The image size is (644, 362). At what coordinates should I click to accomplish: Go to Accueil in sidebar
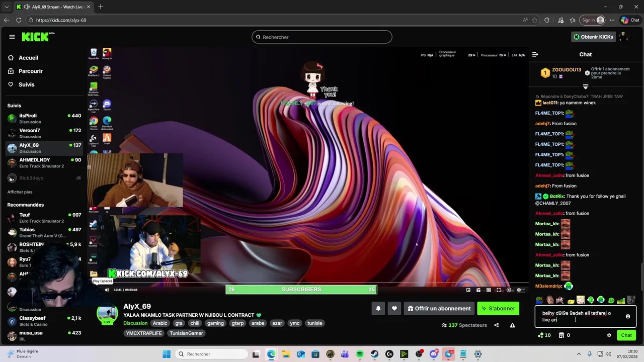(29, 58)
